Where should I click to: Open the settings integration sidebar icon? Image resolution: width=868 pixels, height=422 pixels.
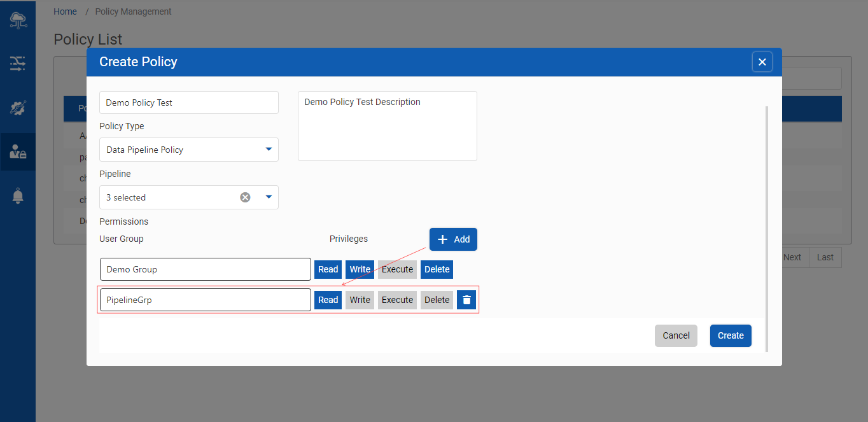(x=18, y=108)
